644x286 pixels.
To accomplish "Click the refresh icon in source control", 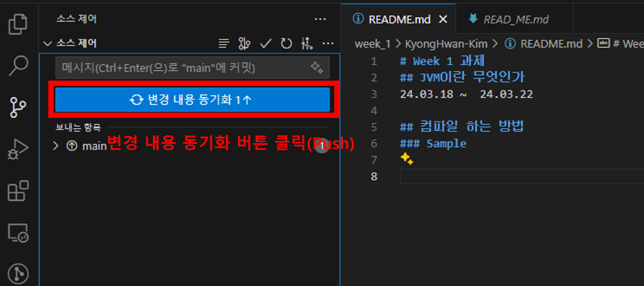I will (286, 43).
